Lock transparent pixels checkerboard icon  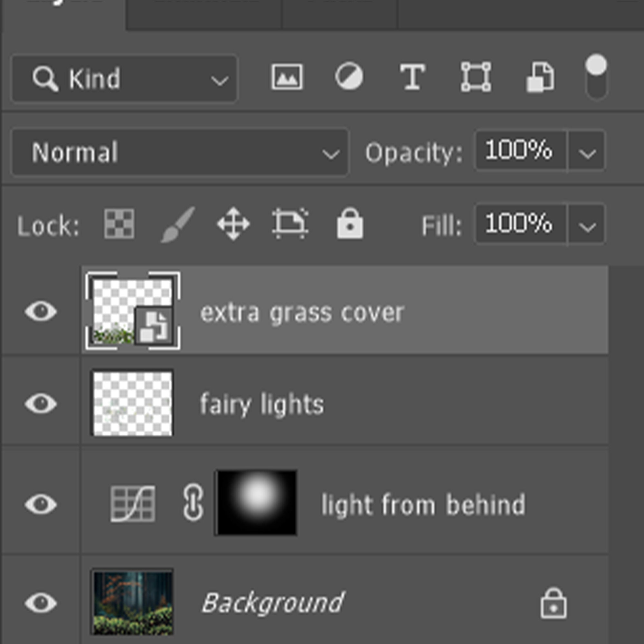click(119, 224)
